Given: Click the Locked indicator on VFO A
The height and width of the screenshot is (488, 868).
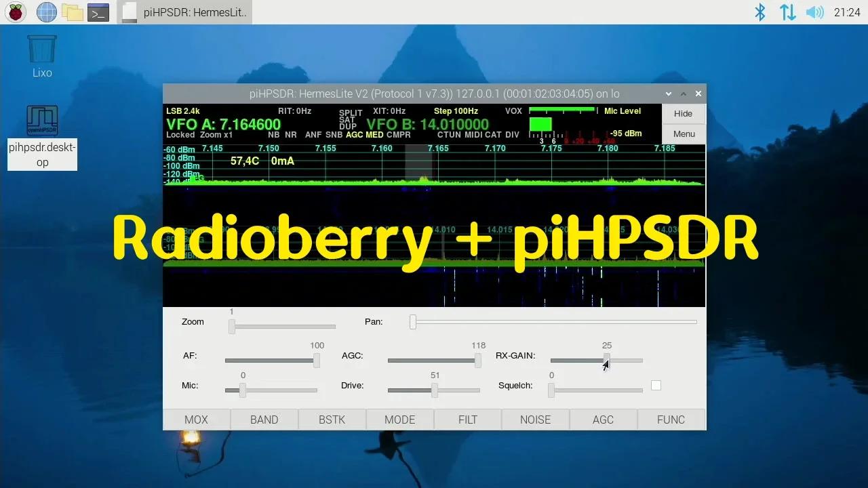Looking at the screenshot, I should click(179, 135).
